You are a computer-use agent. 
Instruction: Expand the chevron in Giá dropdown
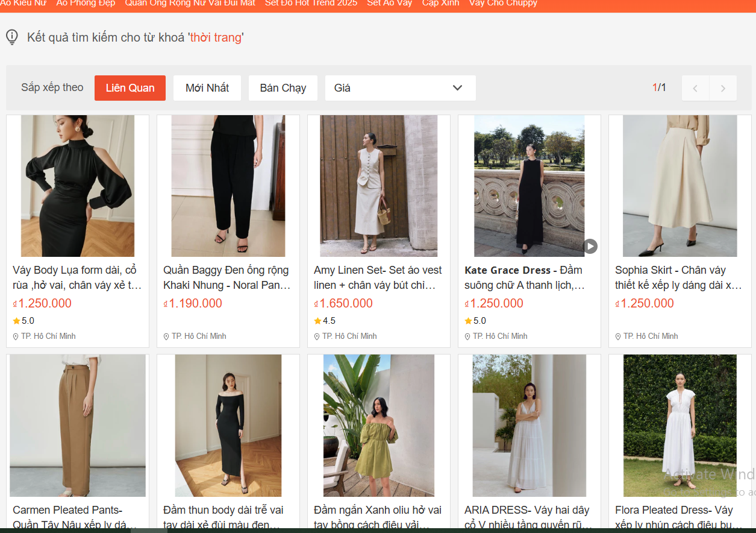[x=457, y=88]
